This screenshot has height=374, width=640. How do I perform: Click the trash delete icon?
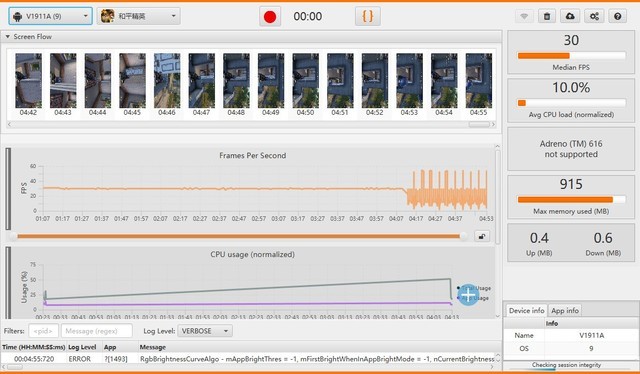[x=547, y=16]
